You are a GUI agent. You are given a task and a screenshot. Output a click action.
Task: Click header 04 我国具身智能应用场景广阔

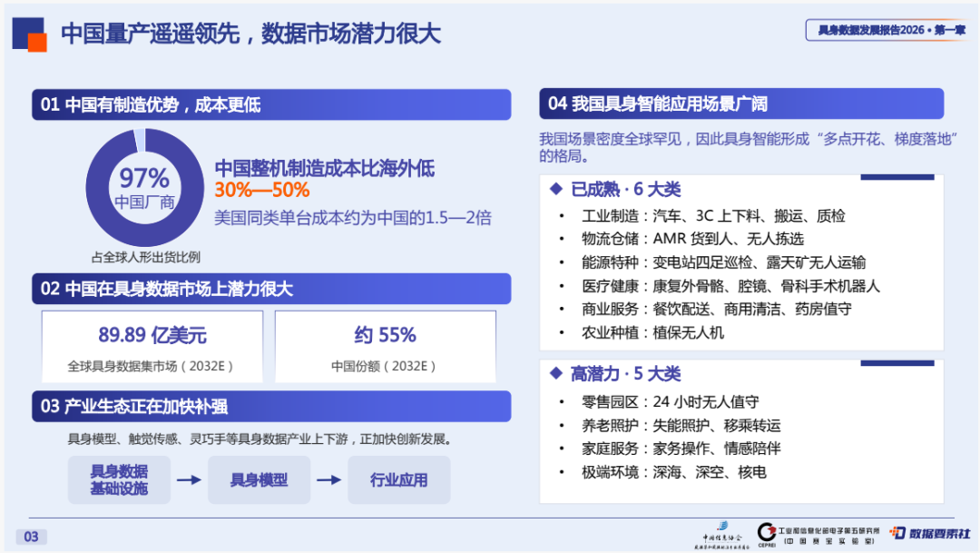pos(741,104)
